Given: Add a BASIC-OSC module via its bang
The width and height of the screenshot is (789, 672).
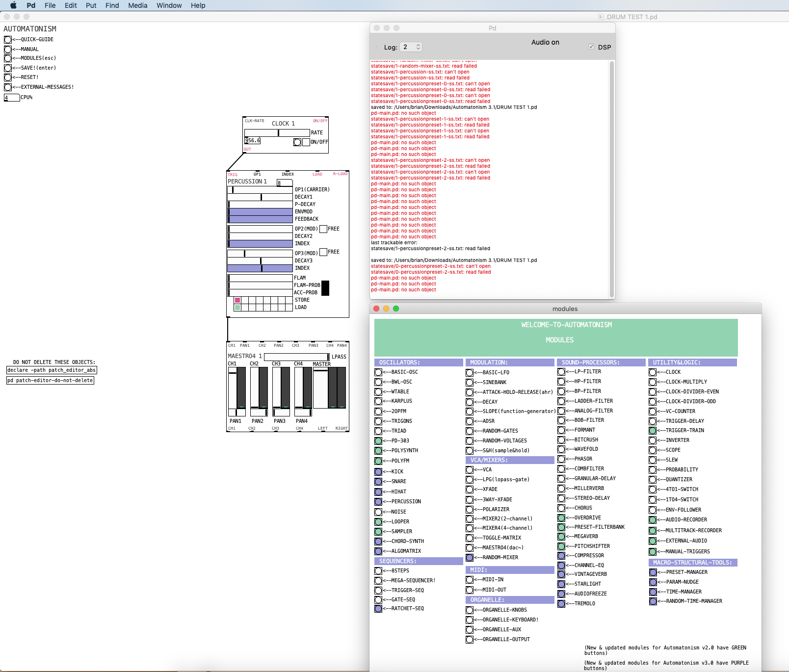Looking at the screenshot, I should click(378, 372).
